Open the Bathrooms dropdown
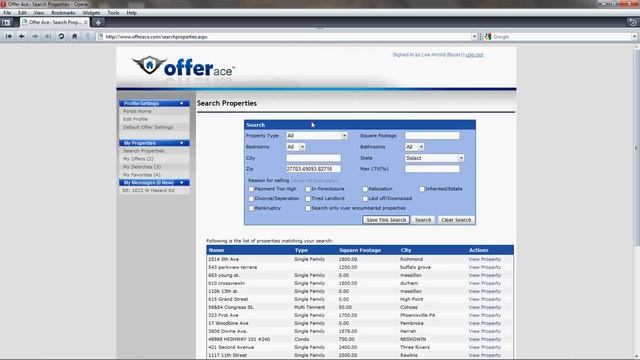 coord(414,147)
